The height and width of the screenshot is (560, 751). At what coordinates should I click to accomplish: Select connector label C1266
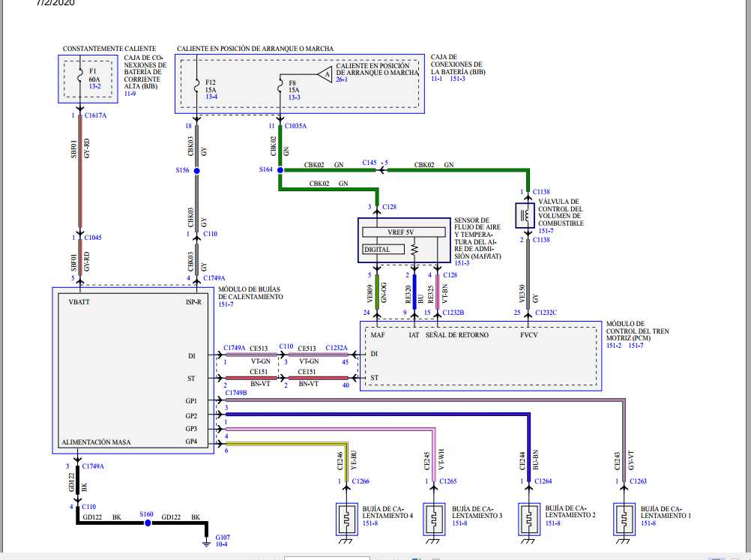[x=361, y=481]
